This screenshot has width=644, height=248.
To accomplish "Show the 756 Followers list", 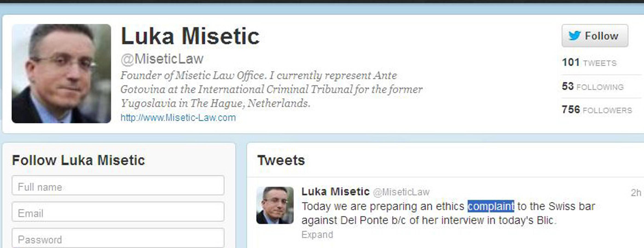I will [597, 110].
